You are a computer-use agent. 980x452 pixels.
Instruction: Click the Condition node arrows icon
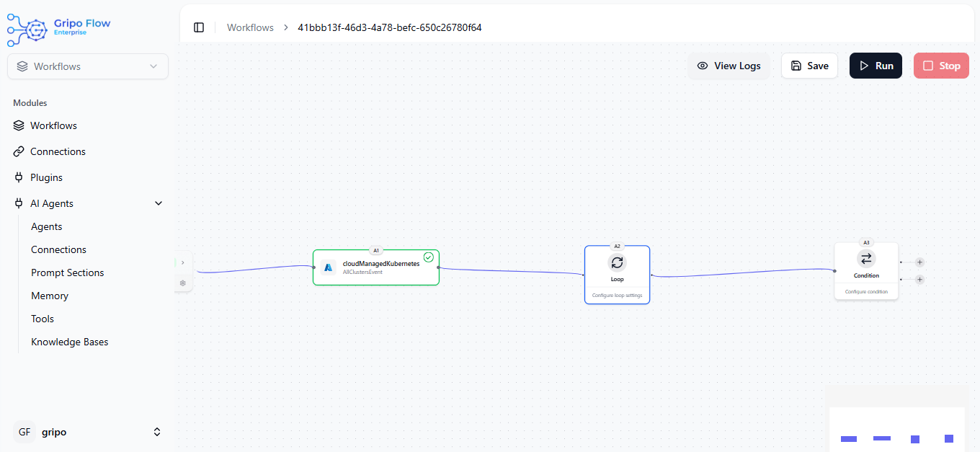866,258
